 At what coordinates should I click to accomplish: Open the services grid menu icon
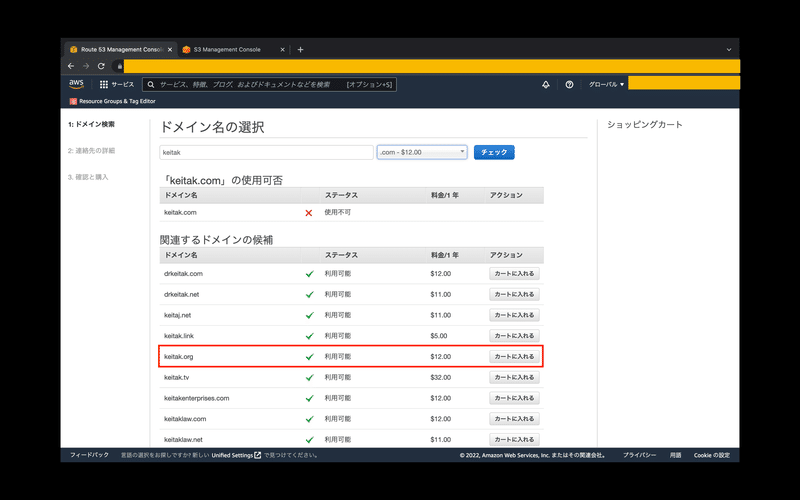tap(104, 85)
